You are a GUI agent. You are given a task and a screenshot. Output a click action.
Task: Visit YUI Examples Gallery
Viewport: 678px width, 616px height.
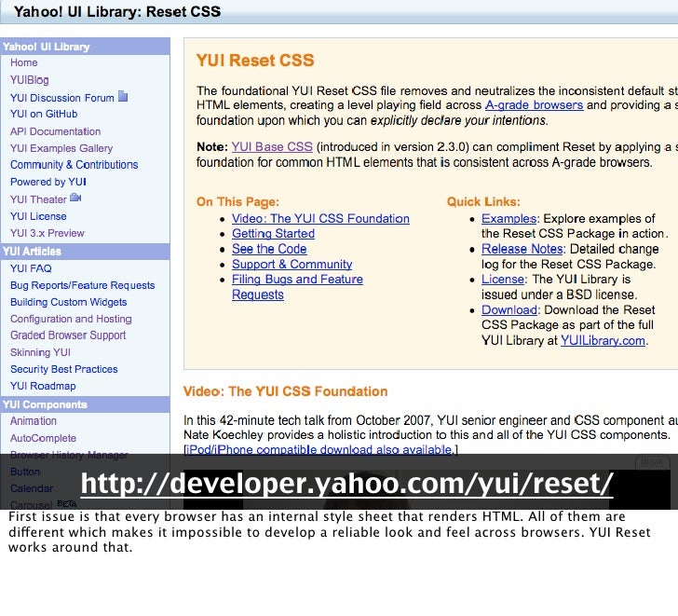pos(61,148)
